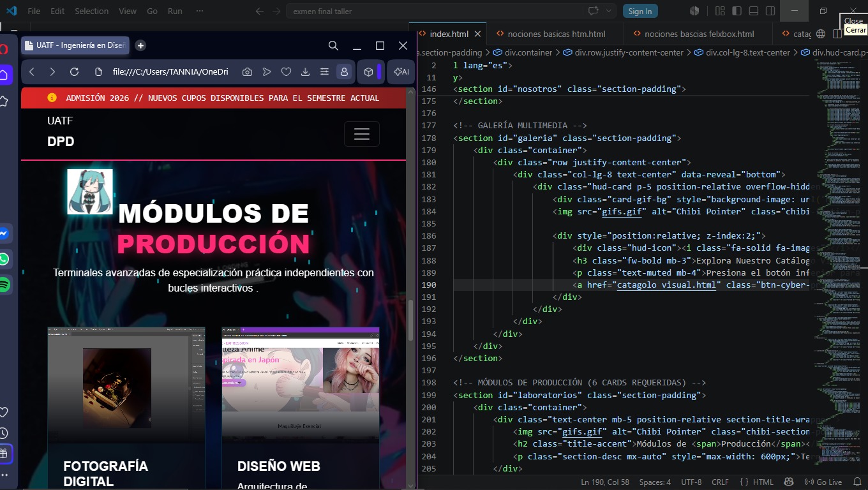Image resolution: width=868 pixels, height=490 pixels.
Task: Toggle the bottom panel in VS Code
Action: (x=754, y=11)
